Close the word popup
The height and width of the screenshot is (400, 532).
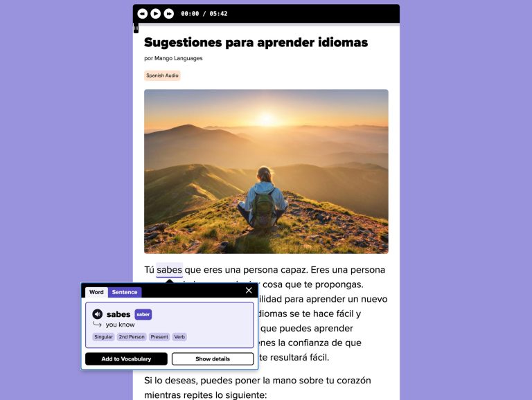(249, 291)
